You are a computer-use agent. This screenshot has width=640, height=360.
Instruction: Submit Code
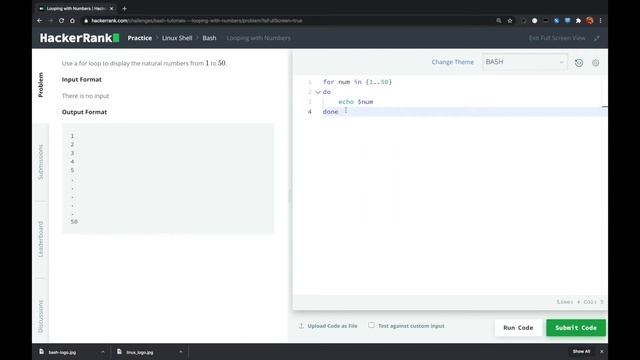[x=576, y=328]
